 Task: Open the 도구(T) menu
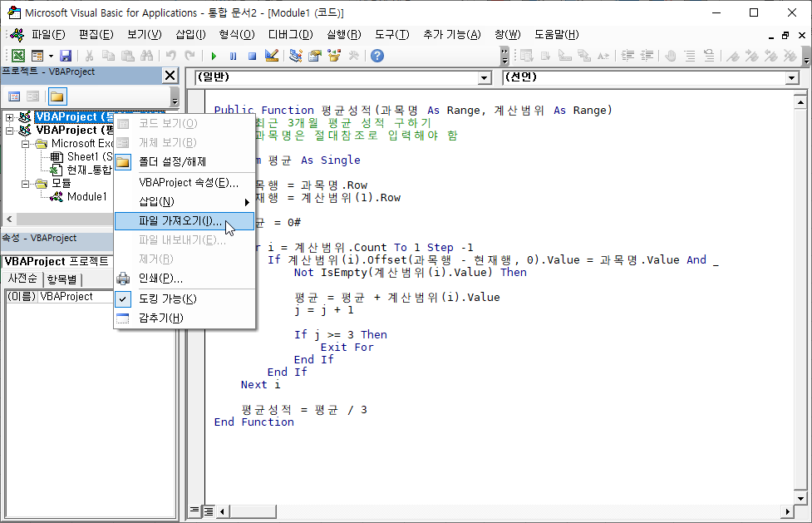(392, 34)
